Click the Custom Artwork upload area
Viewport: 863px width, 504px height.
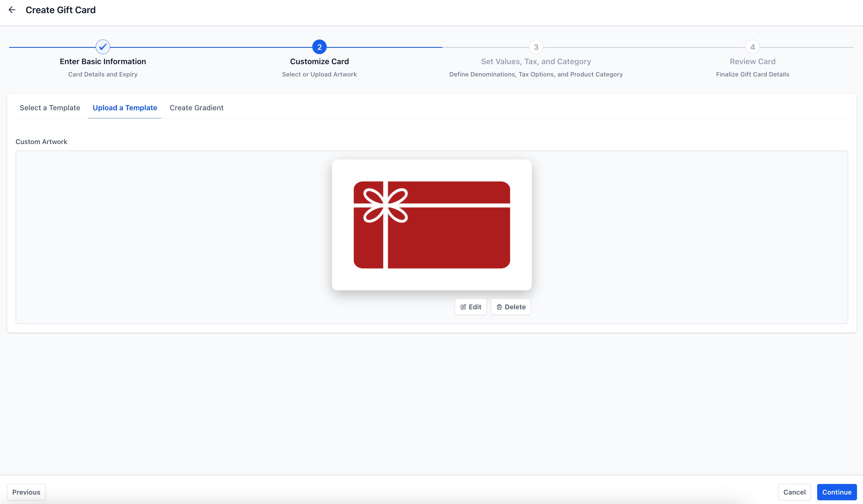(x=171, y=237)
